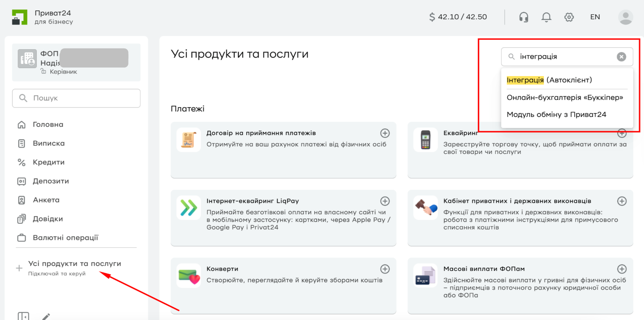Open Виписка in sidebar
Viewport: 644px width, 320px height.
click(49, 143)
